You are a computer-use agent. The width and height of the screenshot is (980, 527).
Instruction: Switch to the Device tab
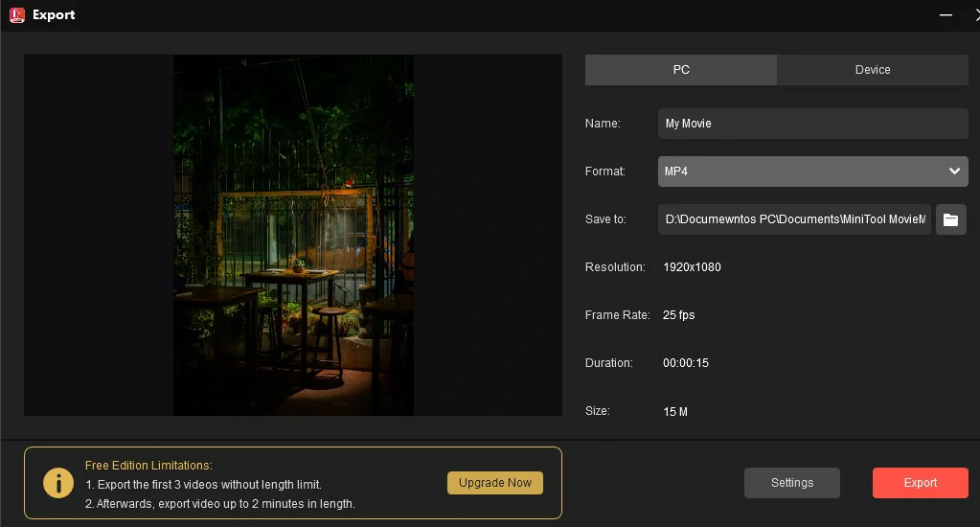pos(873,70)
